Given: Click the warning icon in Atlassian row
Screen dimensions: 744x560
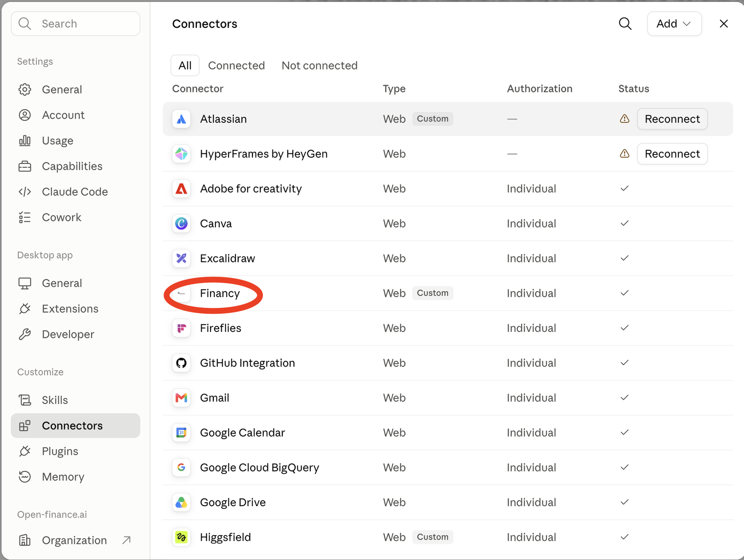Looking at the screenshot, I should tap(625, 119).
